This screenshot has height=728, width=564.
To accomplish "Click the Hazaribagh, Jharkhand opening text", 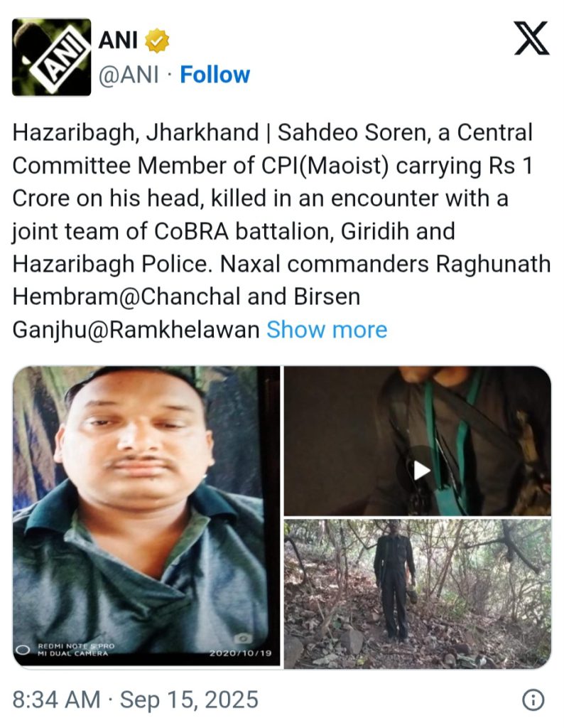I will [x=136, y=132].
